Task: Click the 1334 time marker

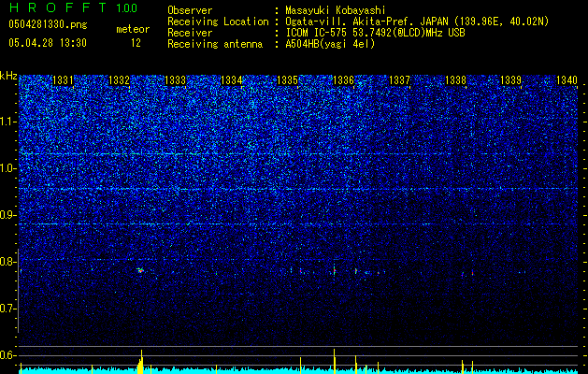Action: point(232,80)
